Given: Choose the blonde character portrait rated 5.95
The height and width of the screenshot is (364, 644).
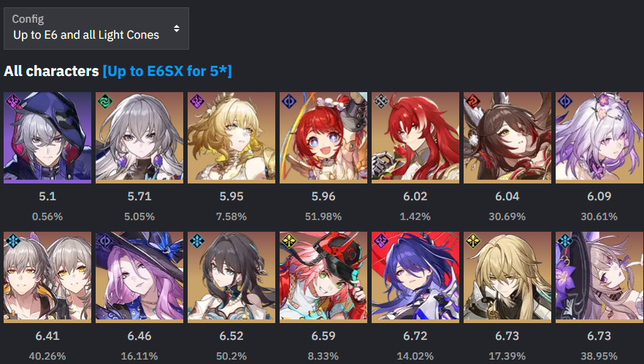Looking at the screenshot, I should coord(231,137).
